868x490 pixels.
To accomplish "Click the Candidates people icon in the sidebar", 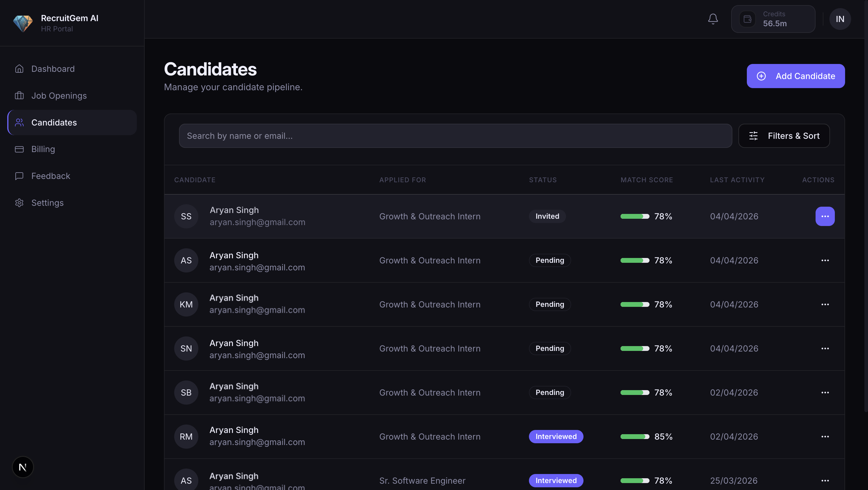I will pos(19,122).
